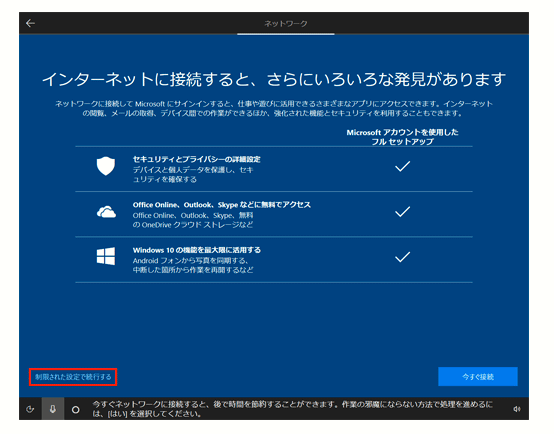
Task: Click description Android フォンから写真を同期する
Action: 193,265
